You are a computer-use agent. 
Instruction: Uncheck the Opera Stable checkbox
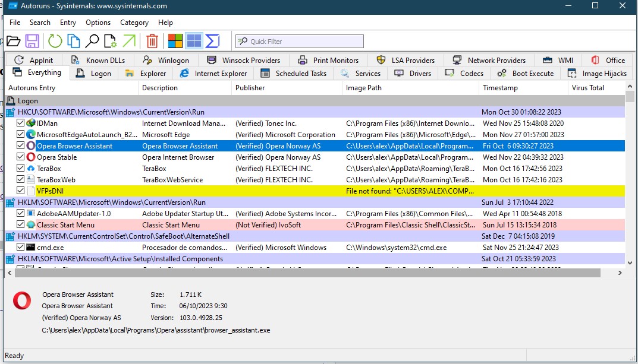(20, 156)
